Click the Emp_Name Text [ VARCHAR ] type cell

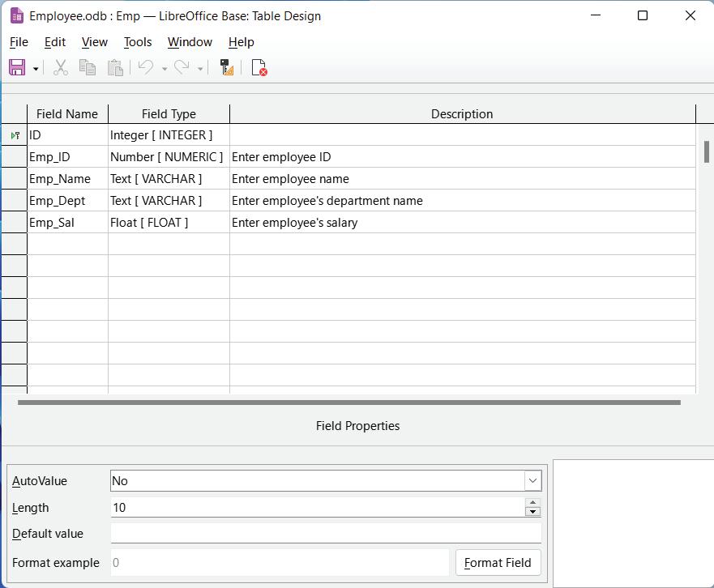[169, 179]
